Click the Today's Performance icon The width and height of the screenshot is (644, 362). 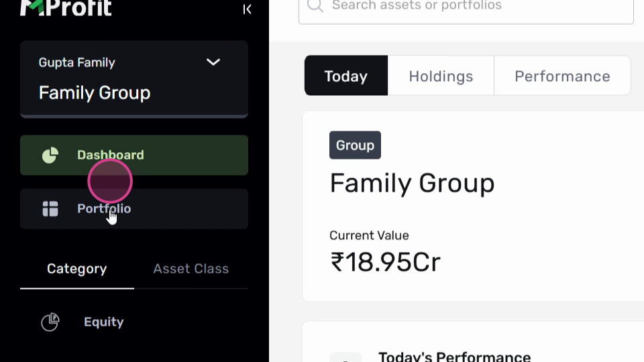(x=345, y=357)
